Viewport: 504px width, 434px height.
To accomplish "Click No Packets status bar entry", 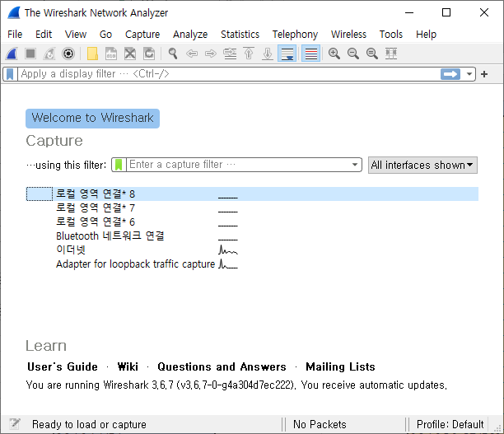I will [x=320, y=424].
